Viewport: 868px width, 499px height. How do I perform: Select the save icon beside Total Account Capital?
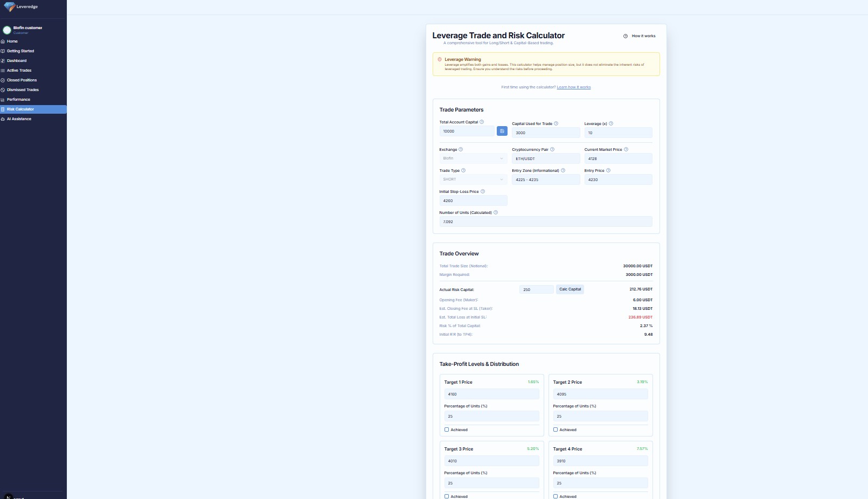coord(502,131)
